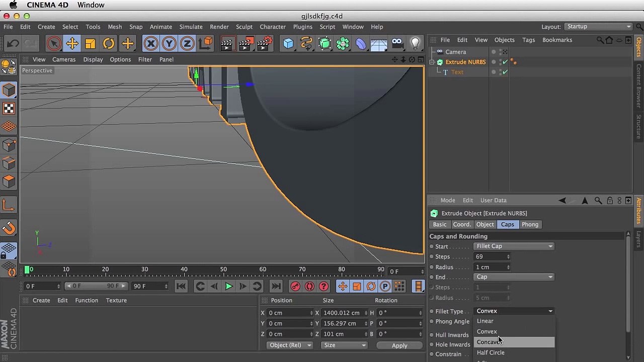Switch to the Coord. tab

(462, 225)
